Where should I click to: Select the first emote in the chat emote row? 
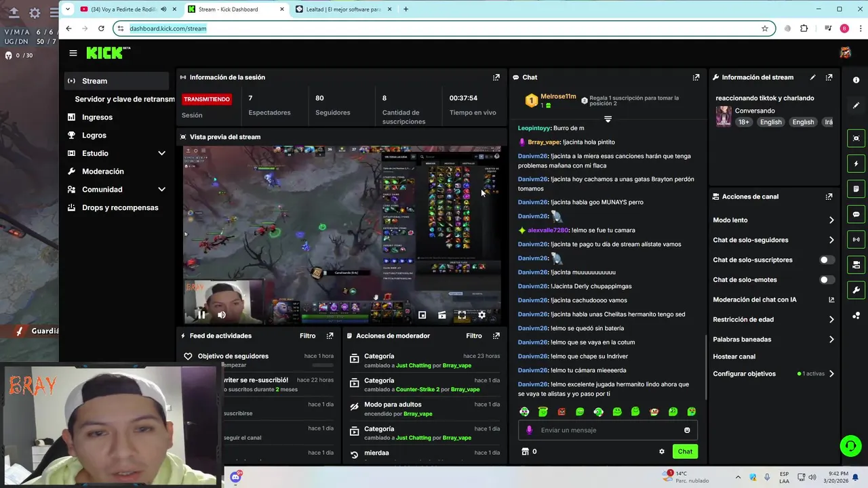(524, 411)
